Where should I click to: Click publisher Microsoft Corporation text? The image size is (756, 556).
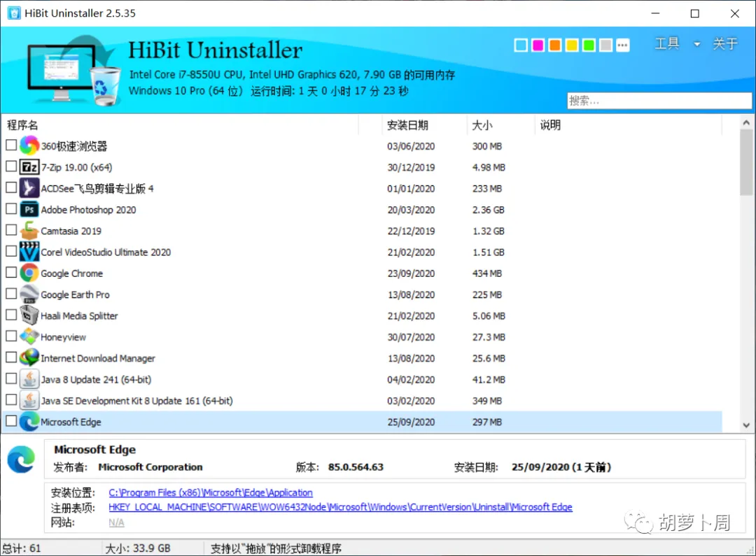[150, 467]
